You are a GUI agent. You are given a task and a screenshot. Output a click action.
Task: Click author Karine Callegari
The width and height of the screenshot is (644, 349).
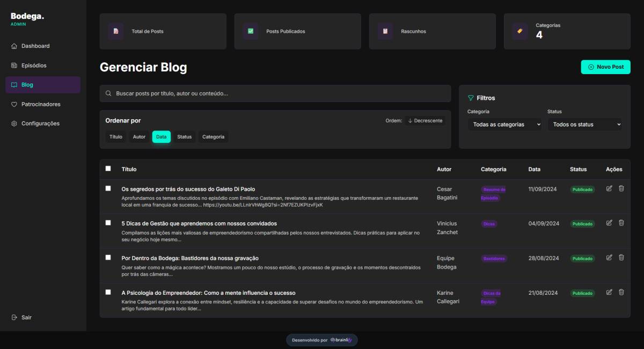[x=448, y=297]
